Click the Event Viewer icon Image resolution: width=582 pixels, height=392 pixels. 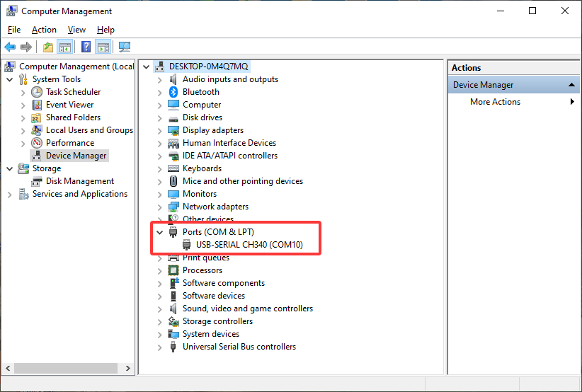(37, 105)
